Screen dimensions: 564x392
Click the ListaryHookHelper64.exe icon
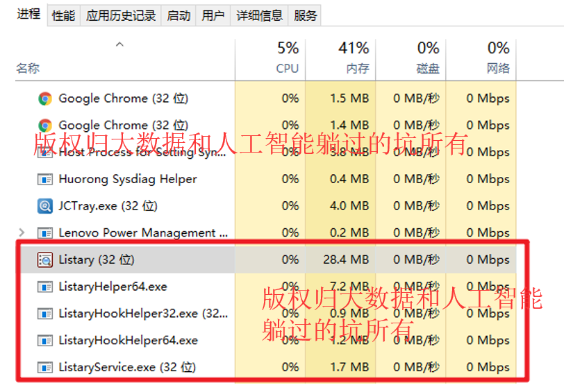point(45,341)
